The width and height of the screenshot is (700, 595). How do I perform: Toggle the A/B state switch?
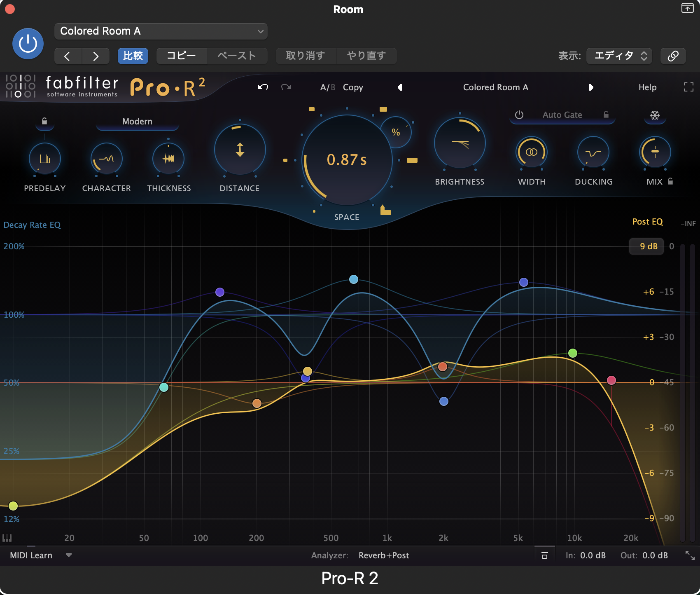[x=328, y=87]
